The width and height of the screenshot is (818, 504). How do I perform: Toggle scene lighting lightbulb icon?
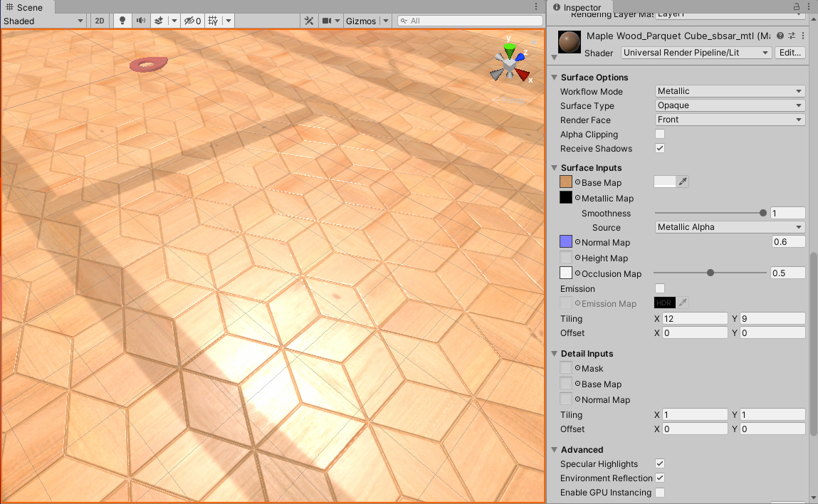122,21
